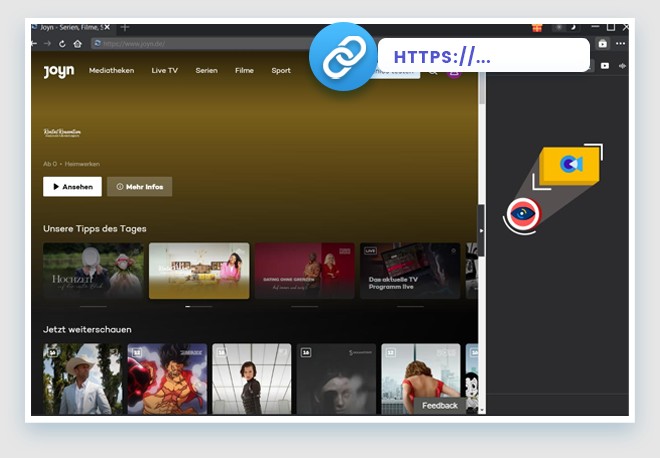
Task: Reload the Joyn page
Action: (x=62, y=44)
